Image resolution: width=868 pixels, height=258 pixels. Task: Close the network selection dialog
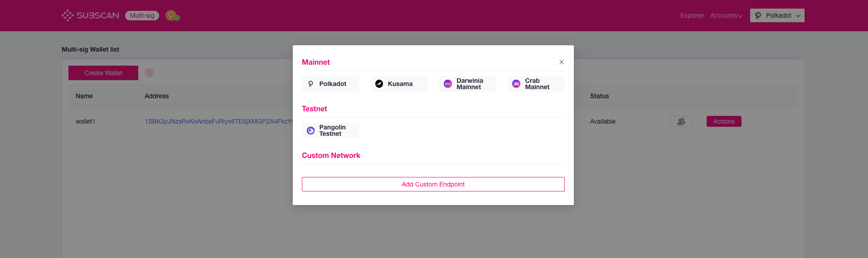561,62
